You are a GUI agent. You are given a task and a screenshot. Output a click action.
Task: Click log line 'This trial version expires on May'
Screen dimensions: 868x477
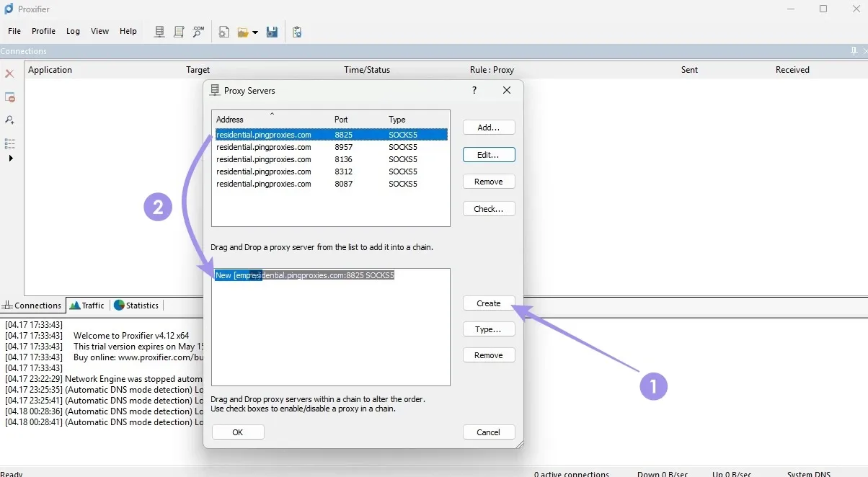coord(138,347)
